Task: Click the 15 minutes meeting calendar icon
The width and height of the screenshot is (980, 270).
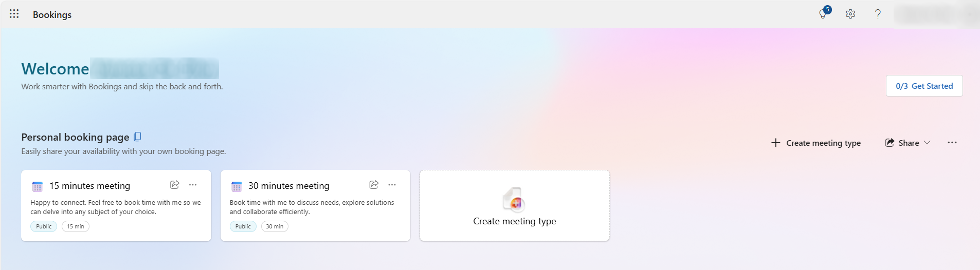Action: 38,186
